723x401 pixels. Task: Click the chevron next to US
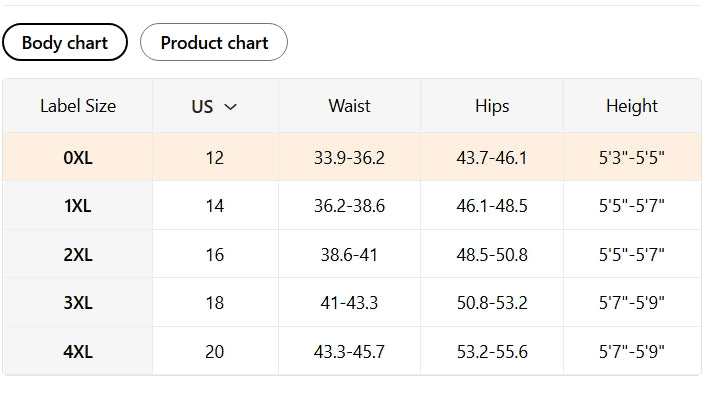(231, 107)
